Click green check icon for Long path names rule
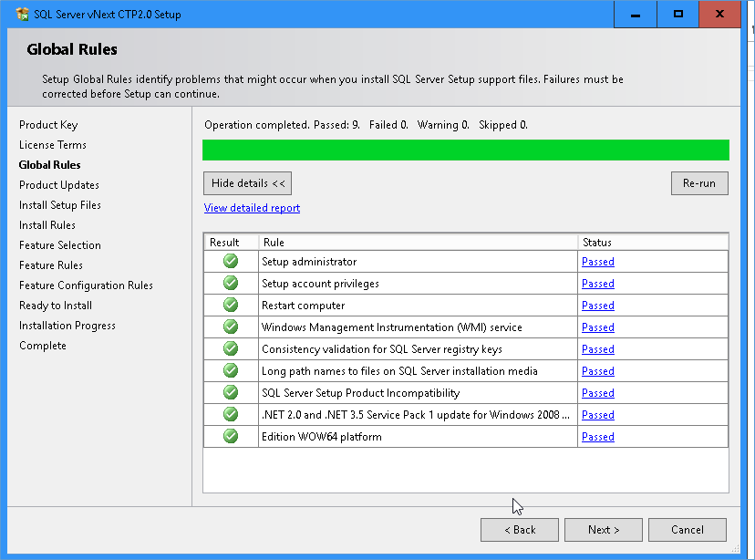This screenshot has height=560, width=755. click(x=231, y=371)
